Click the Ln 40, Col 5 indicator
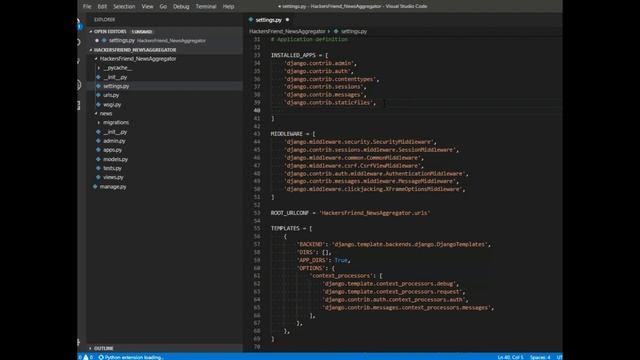Screen dimensions: 640x360 510,357
